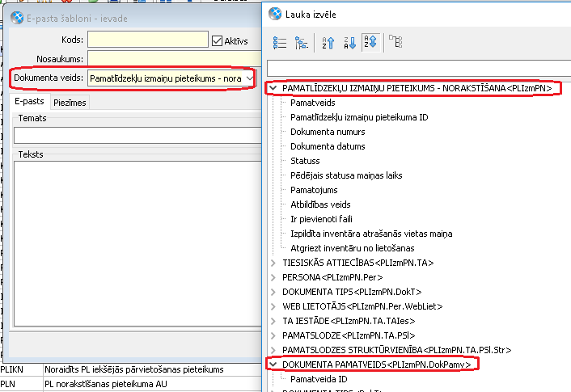
Task: Collapse the PAMATLĪDZEKĻU IZMAIŅU PIETEIKUMS - NORAKSTĪŠANA node
Action: coord(273,88)
